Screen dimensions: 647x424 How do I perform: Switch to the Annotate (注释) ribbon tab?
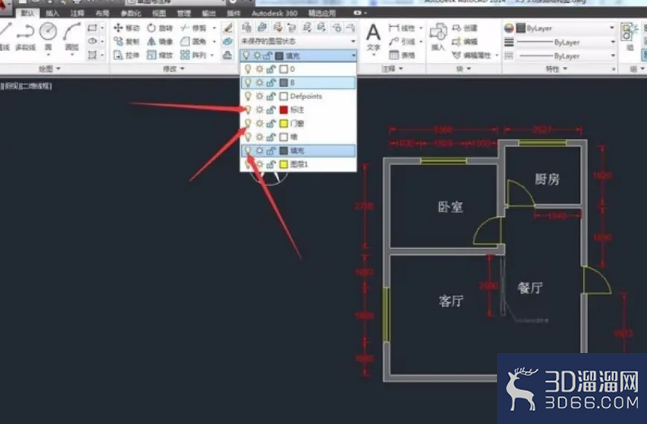[77, 13]
